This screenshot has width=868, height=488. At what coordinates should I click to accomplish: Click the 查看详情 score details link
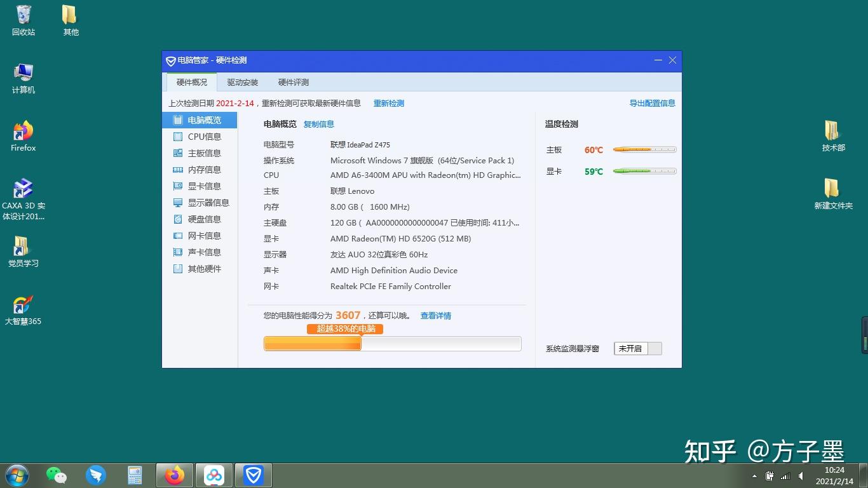tap(436, 316)
